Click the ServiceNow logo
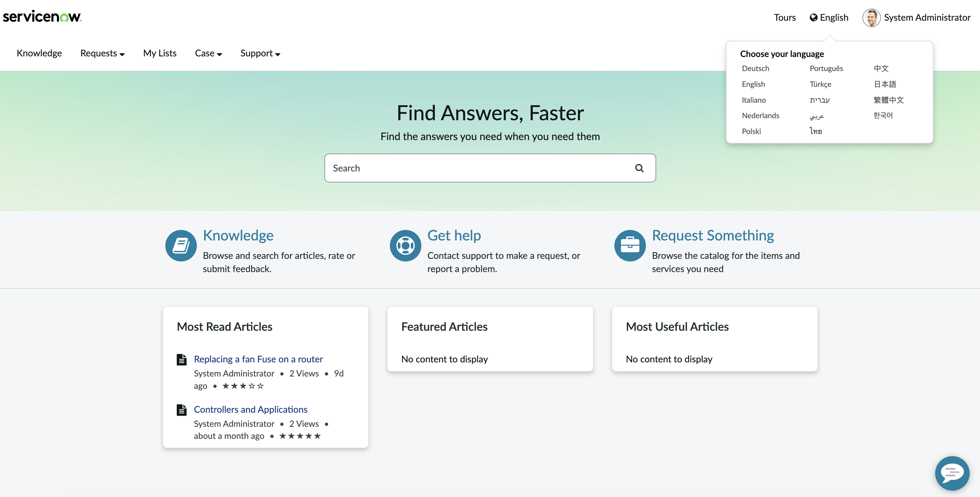The width and height of the screenshot is (980, 497). pyautogui.click(x=42, y=16)
